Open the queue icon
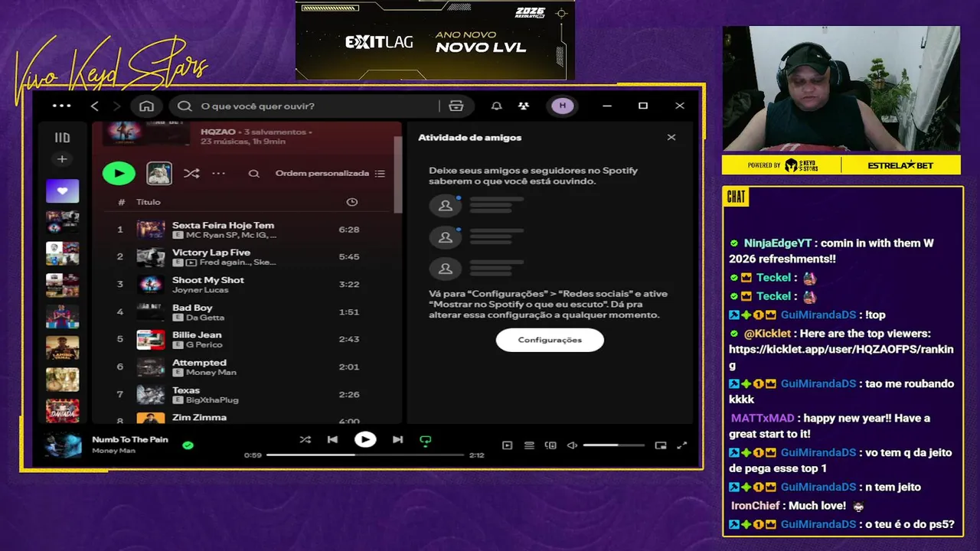 pyautogui.click(x=529, y=445)
